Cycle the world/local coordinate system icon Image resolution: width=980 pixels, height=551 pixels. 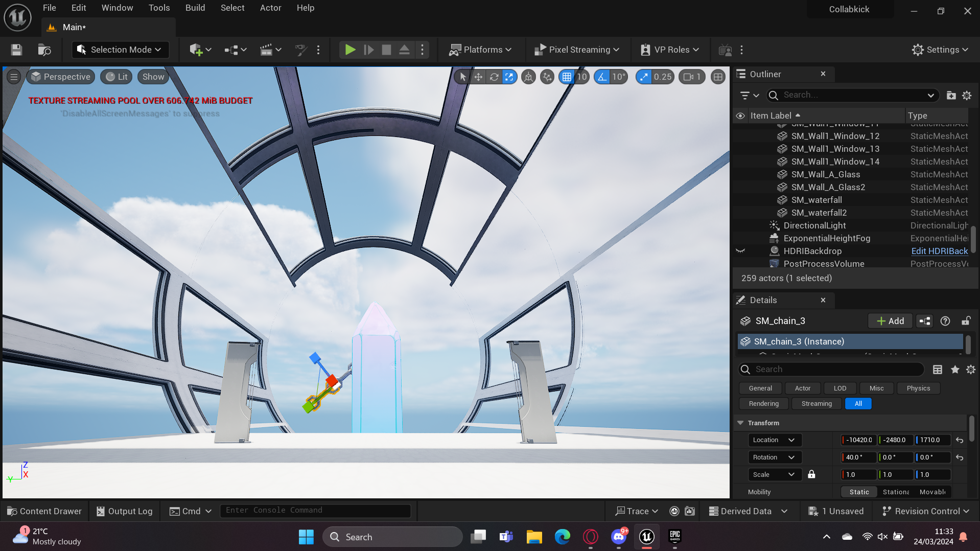(528, 77)
